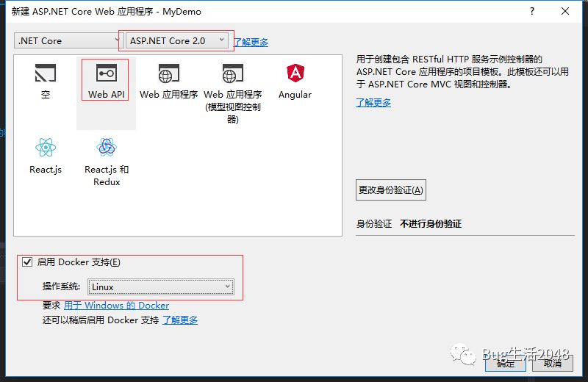Open the .NET Core framework dropdown
The image size is (588, 382).
pyautogui.click(x=67, y=40)
